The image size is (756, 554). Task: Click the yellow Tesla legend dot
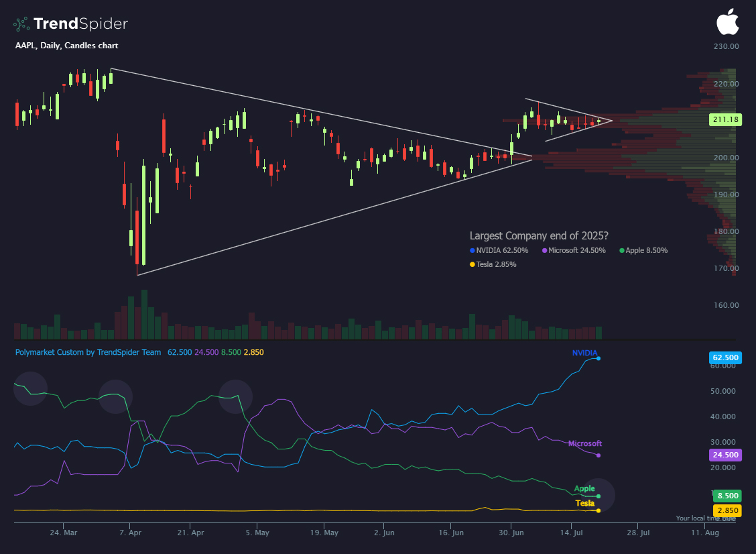[x=472, y=264]
